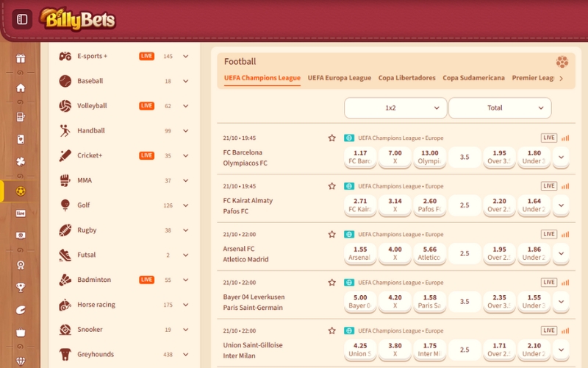This screenshot has height=368, width=588.
Task: Expand the Badminton chevron
Action: [186, 280]
